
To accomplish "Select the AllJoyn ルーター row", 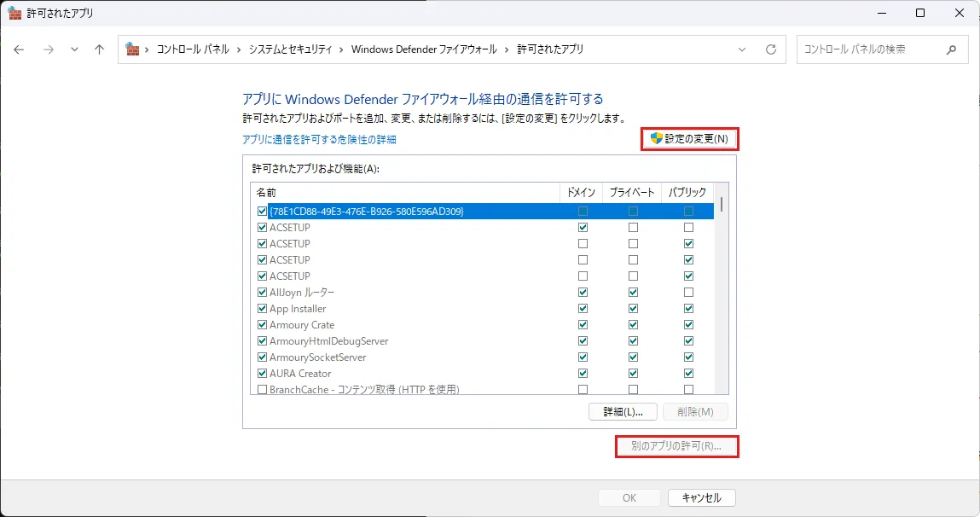I will click(483, 293).
